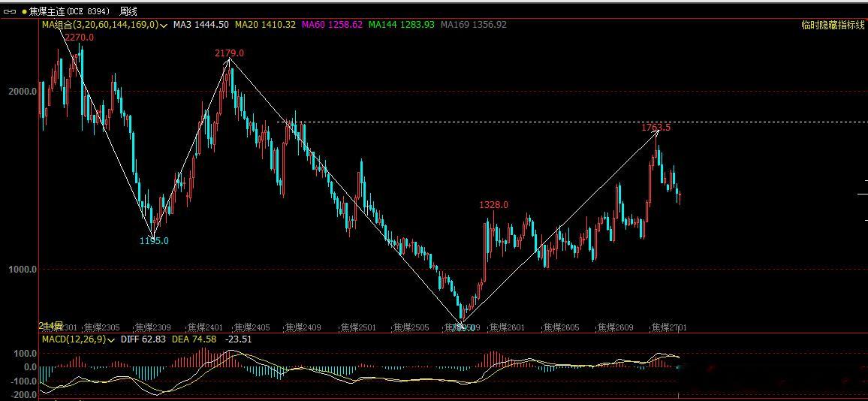Click the 焦煤2309 time axis label
This screenshot has height=401, width=868.
(153, 327)
